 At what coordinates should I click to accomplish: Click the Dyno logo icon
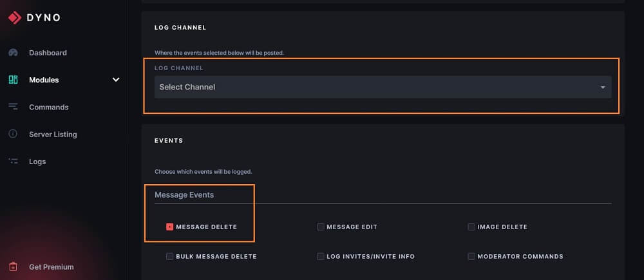[15, 17]
